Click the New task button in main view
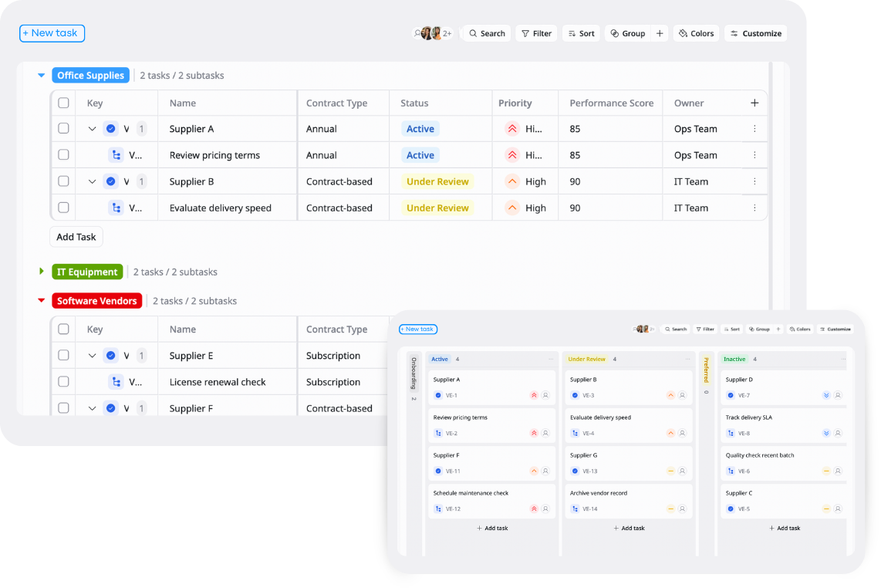Image resolution: width=881 pixels, height=588 pixels. [x=52, y=33]
